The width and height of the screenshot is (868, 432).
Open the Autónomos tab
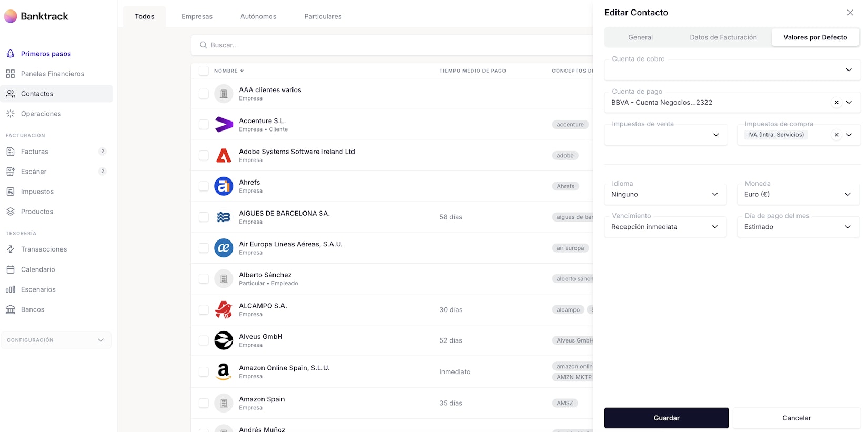coord(258,16)
